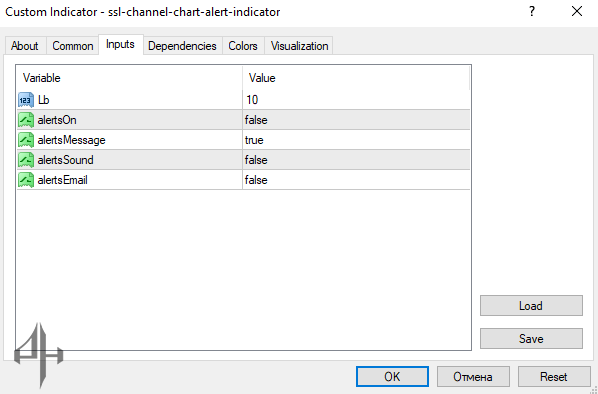The image size is (598, 394).
Task: Click the Reset button
Action: 554,377
